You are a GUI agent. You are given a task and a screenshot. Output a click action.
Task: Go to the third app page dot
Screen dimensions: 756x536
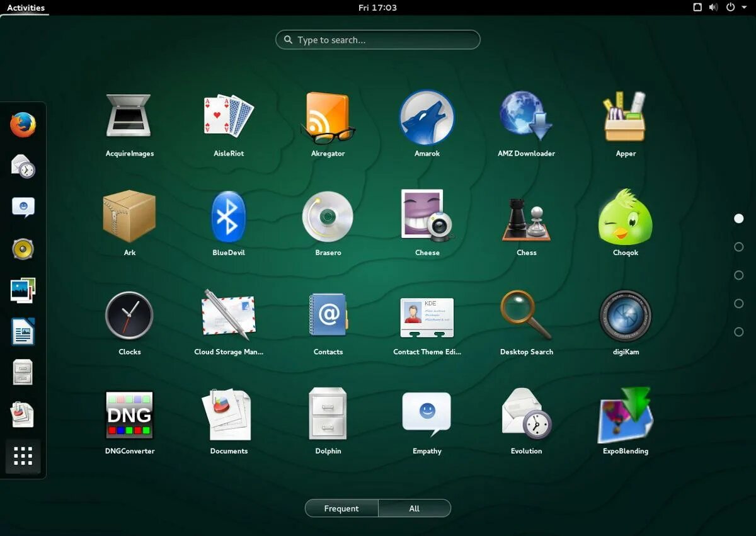[739, 275]
